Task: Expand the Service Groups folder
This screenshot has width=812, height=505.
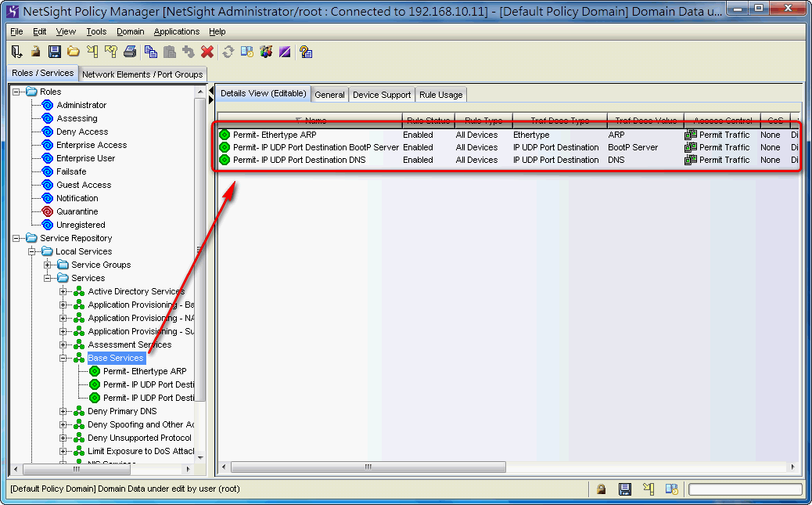Action: [x=48, y=265]
